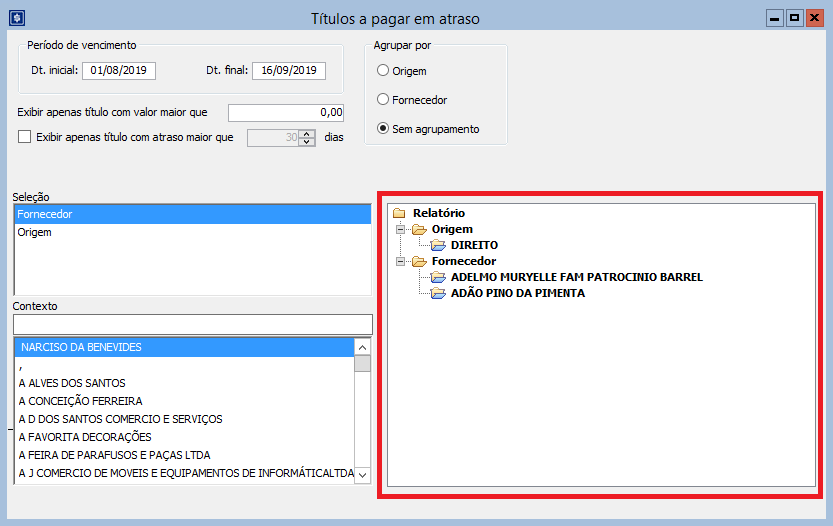The height and width of the screenshot is (526, 833).
Task: Collapse the Fornecedor tree node
Action: [401, 261]
